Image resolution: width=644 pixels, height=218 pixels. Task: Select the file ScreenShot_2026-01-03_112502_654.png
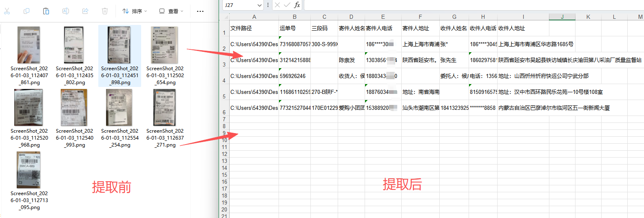click(x=165, y=56)
